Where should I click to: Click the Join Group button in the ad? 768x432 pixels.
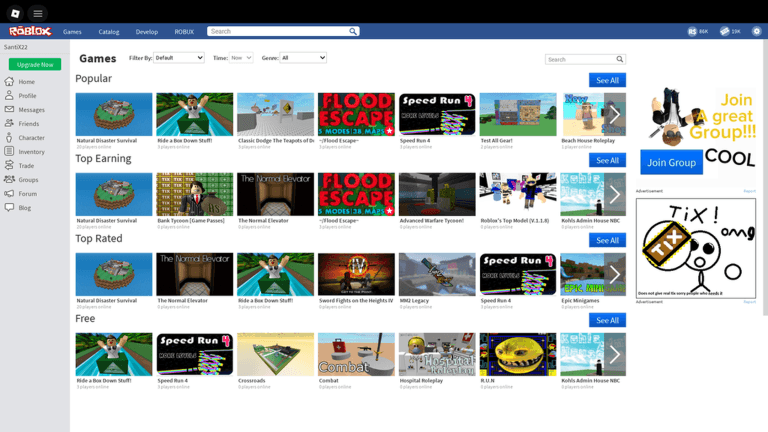[672, 163]
